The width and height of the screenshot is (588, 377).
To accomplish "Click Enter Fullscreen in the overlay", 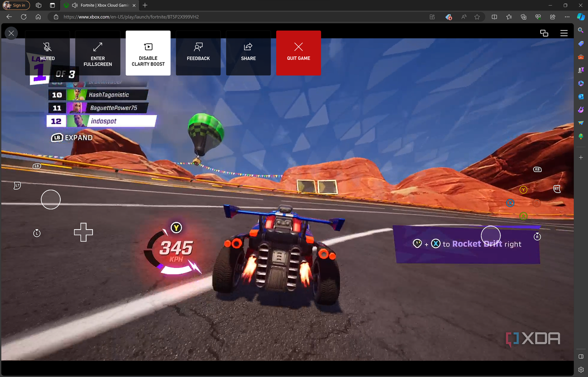I will pyautogui.click(x=98, y=53).
